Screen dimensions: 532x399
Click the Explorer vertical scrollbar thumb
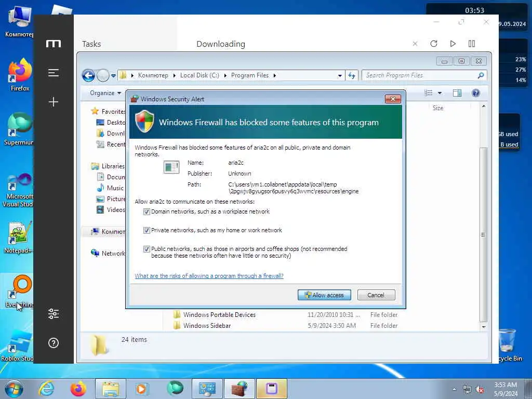tap(484, 235)
